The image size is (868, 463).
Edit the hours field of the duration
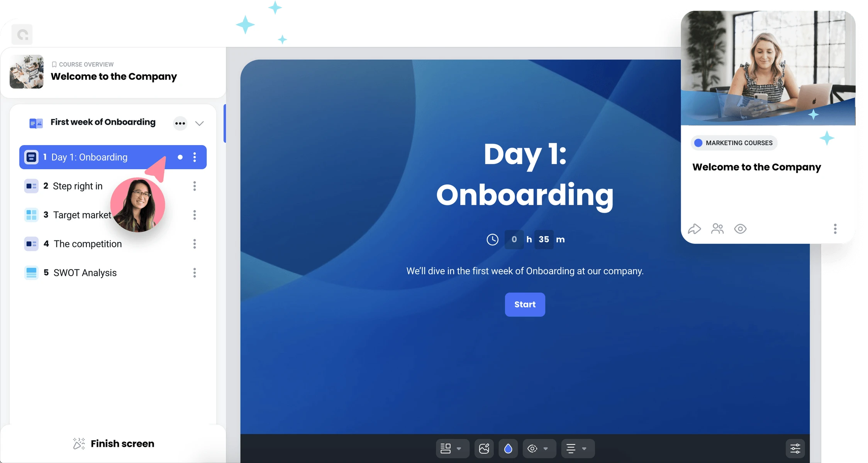[x=514, y=239]
